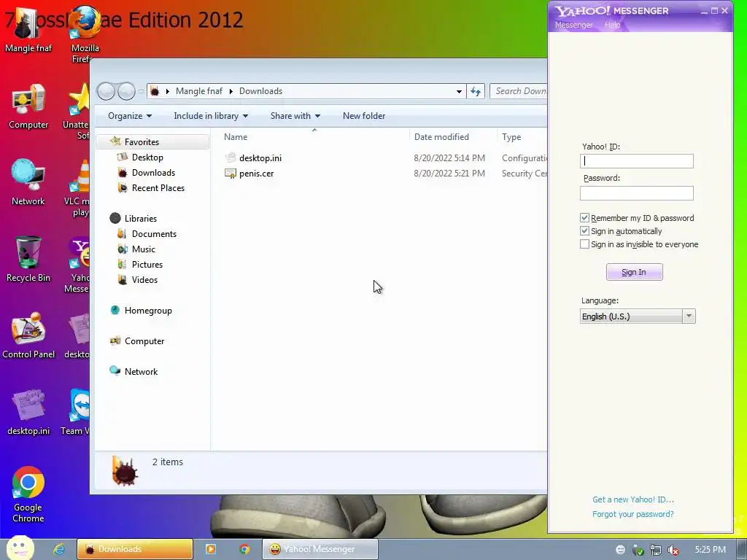Click the arrow before Downloads breadcrumb
The height and width of the screenshot is (560, 747).
click(231, 91)
